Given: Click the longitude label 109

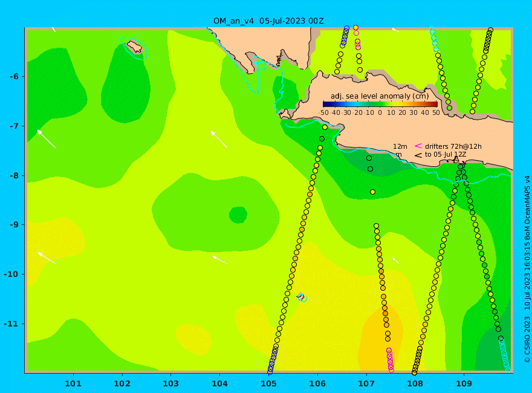Looking at the screenshot, I should 464,384.
